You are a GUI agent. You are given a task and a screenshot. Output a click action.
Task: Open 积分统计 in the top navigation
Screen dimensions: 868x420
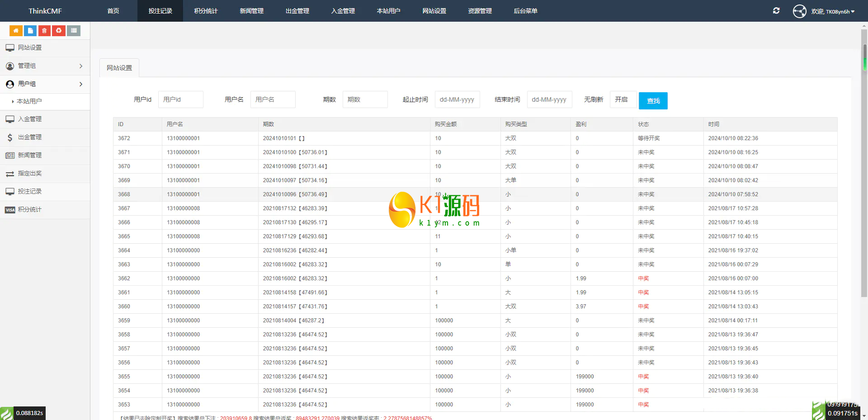point(206,11)
